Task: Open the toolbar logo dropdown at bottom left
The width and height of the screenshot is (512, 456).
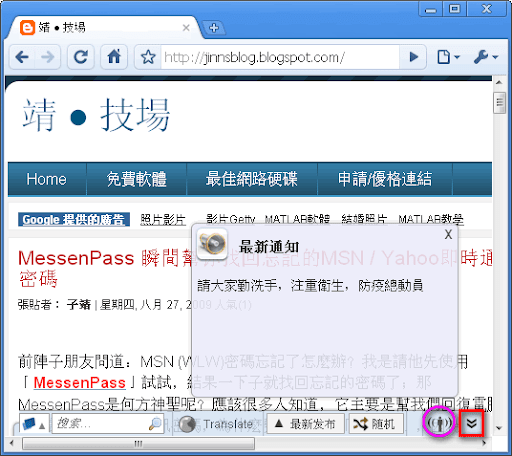Action: coord(34,424)
